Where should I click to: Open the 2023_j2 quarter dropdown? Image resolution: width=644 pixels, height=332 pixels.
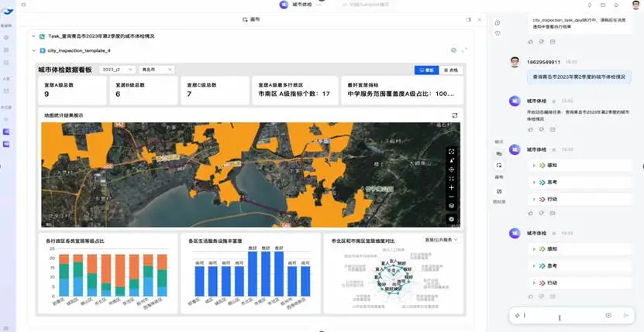(117, 70)
